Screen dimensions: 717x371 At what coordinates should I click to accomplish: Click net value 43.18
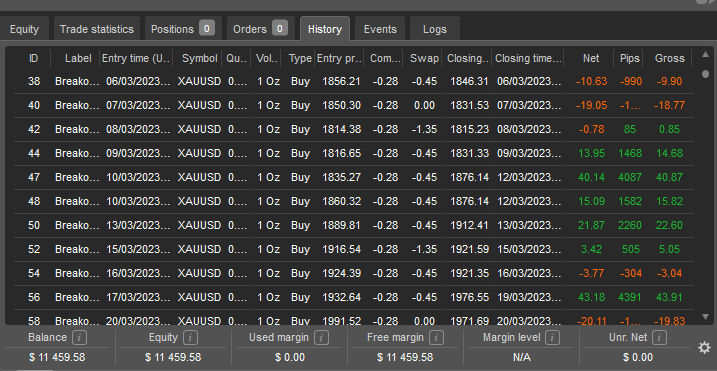click(592, 297)
